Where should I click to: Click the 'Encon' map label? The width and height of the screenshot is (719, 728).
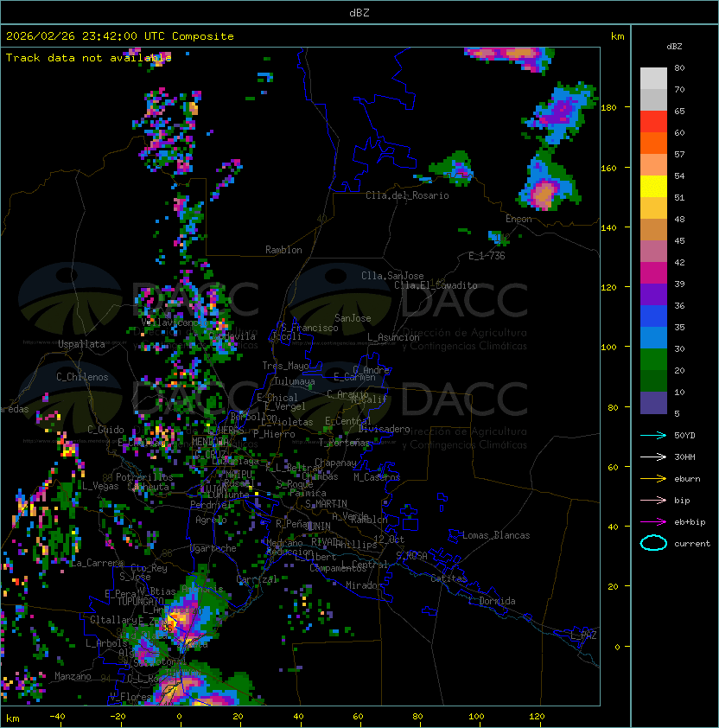(519, 219)
